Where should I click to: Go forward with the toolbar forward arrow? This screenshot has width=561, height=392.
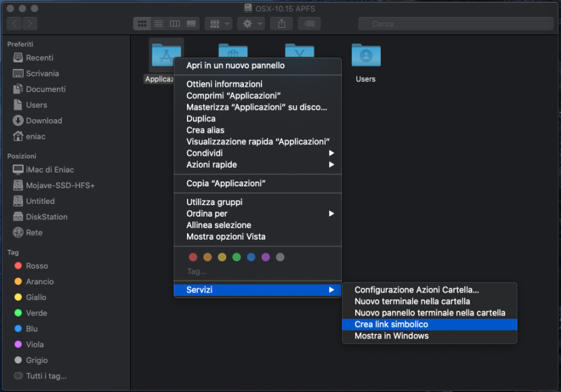coord(30,24)
